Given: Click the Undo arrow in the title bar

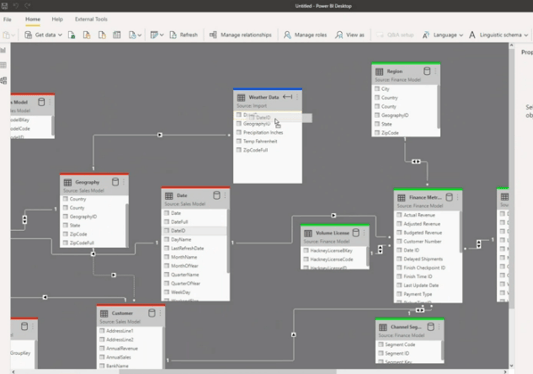Looking at the screenshot, I should coord(16,5).
